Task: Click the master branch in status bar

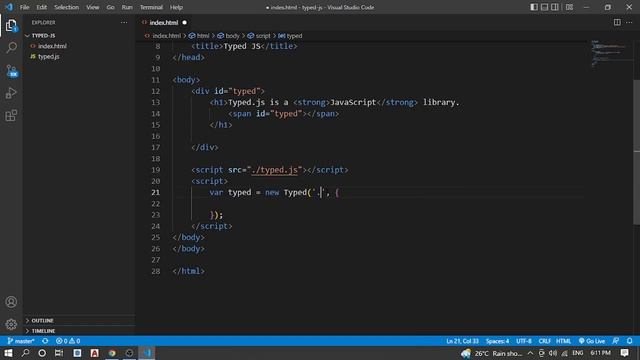Action: 21,341
